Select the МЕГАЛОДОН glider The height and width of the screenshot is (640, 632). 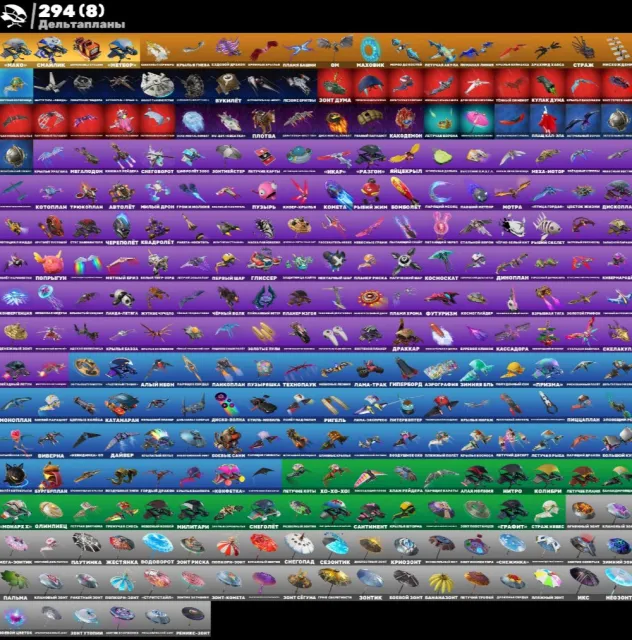click(x=87, y=157)
